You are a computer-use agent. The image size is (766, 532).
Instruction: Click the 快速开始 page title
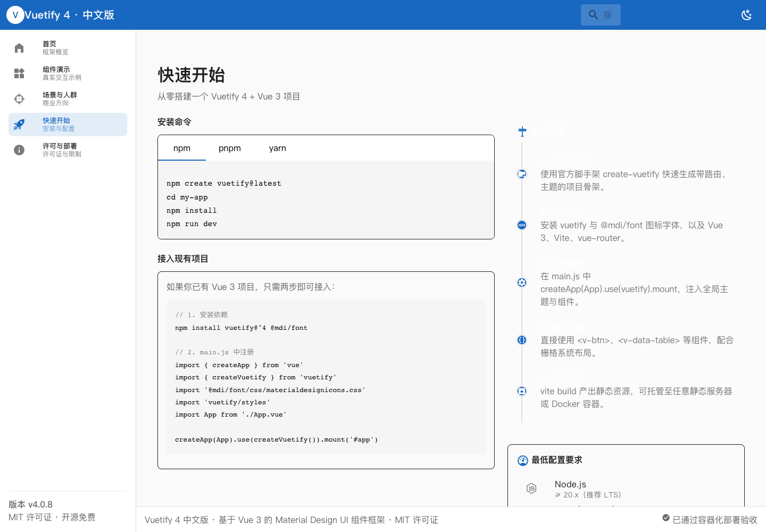click(x=191, y=75)
